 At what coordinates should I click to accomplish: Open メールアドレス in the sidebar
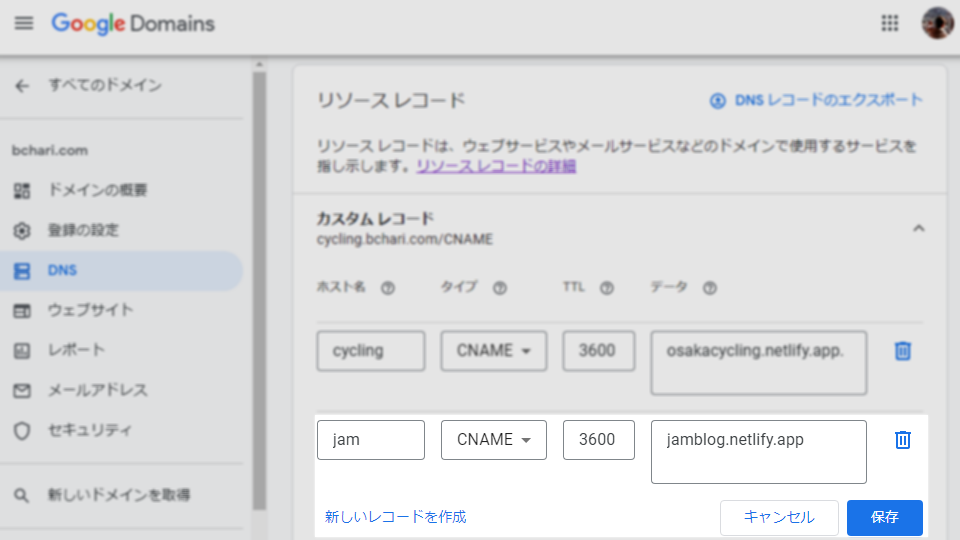[x=97, y=390]
